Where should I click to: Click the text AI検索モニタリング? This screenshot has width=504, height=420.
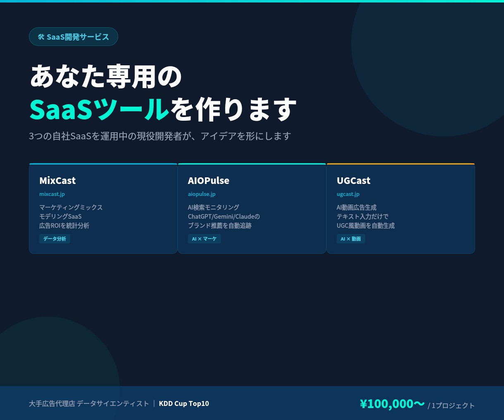(x=214, y=207)
